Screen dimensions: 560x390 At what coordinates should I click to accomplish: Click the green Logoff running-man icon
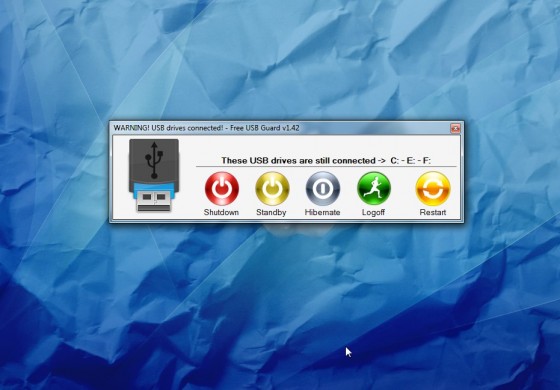click(374, 189)
